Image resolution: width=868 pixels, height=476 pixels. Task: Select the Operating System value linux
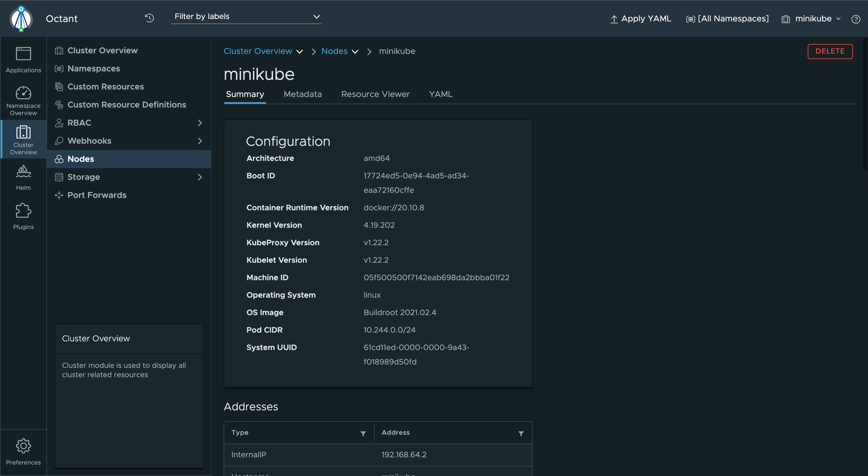point(372,295)
